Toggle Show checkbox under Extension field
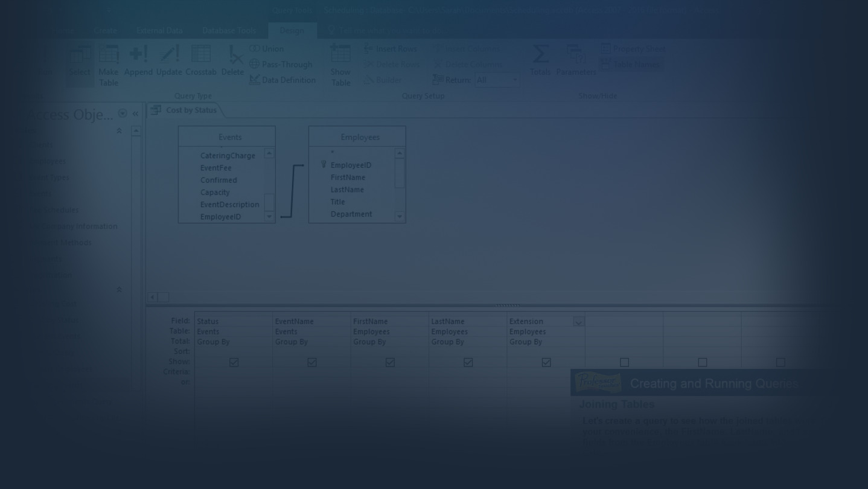The width and height of the screenshot is (868, 489). [546, 362]
